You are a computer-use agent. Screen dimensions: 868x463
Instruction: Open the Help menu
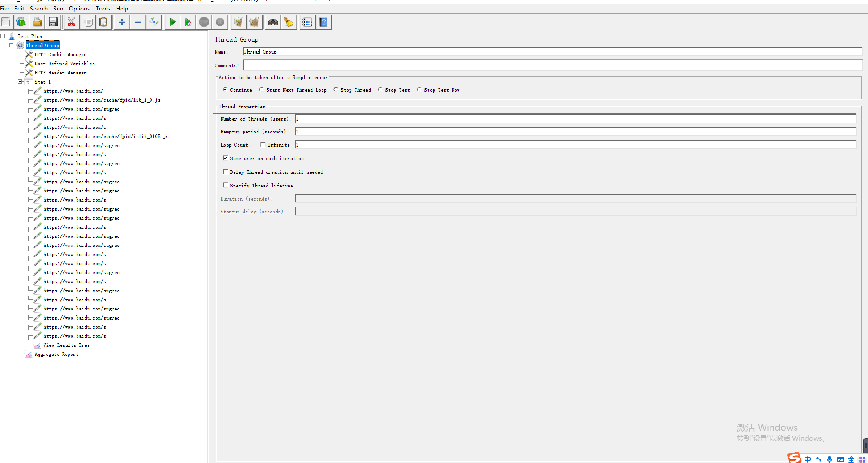pyautogui.click(x=122, y=8)
